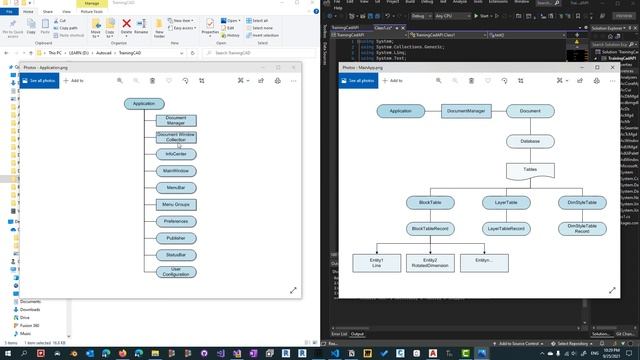Zoom in on Application.png in Photos

[120, 81]
